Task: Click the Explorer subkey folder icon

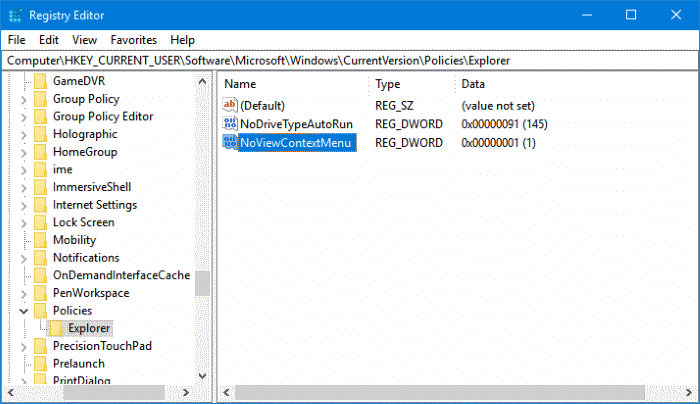Action: coord(56,328)
